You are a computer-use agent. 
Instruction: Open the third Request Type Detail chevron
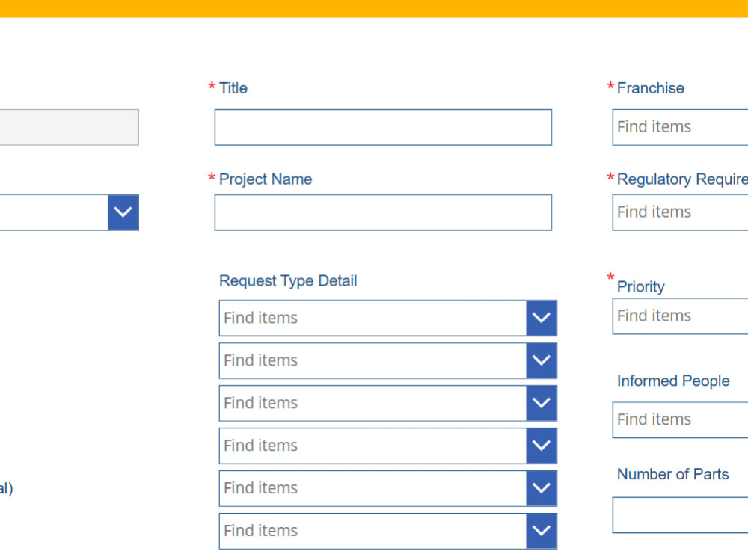click(541, 403)
